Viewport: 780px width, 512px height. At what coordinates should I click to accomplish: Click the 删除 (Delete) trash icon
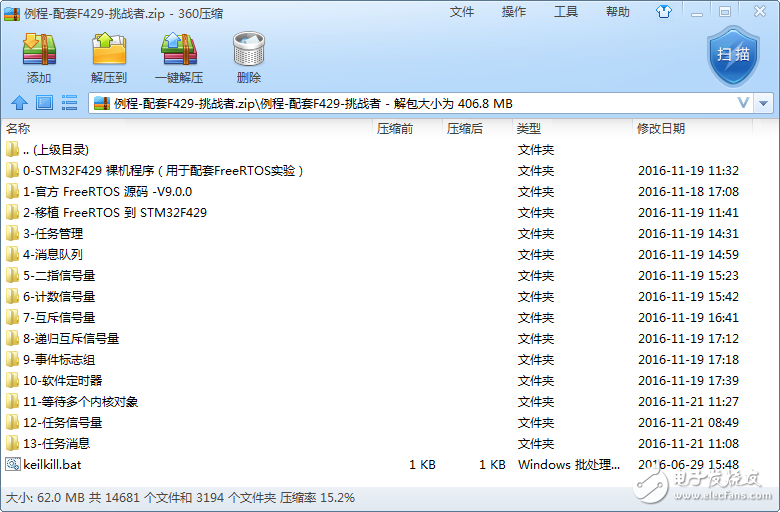pos(248,58)
